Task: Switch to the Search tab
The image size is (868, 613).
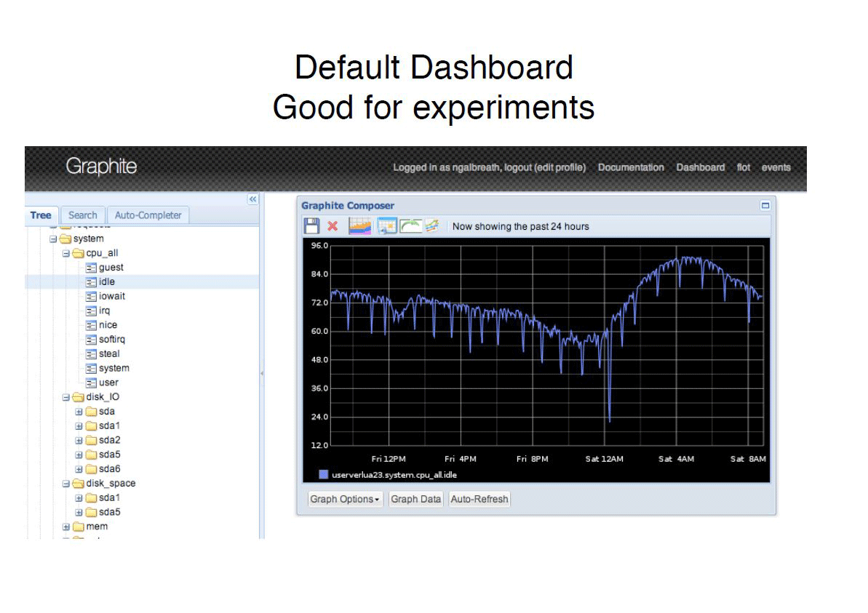Action: [82, 215]
